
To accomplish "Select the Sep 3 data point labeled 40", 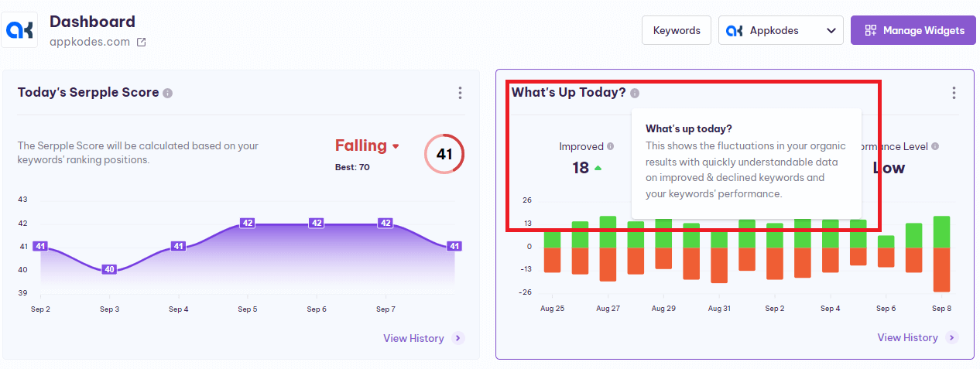I will (109, 269).
